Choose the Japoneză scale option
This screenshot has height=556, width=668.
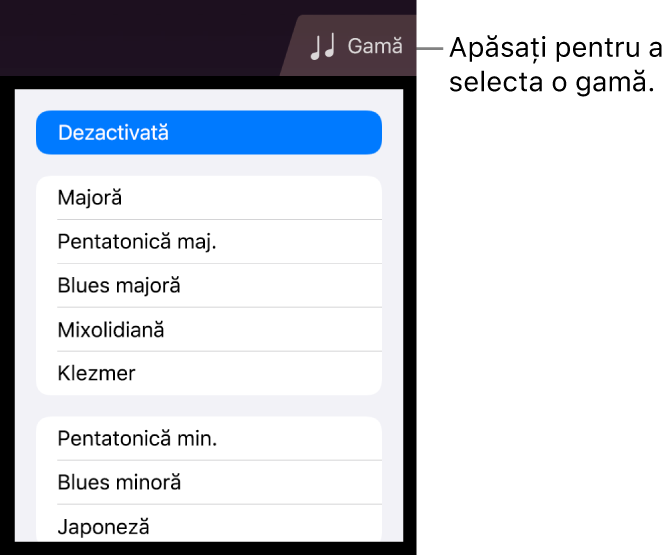pyautogui.click(x=208, y=525)
